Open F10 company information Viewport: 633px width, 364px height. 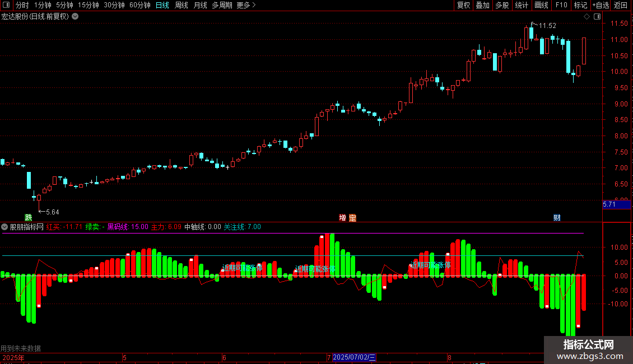561,5
